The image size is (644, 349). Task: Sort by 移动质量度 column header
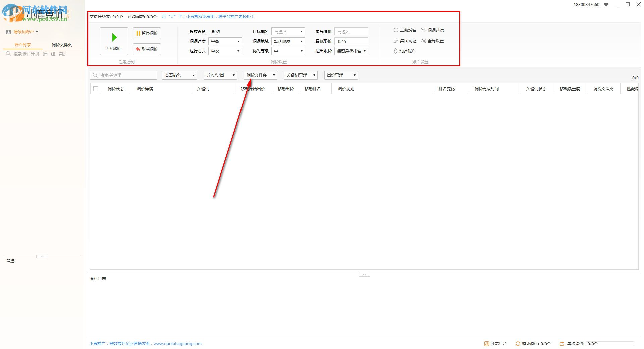click(x=570, y=89)
